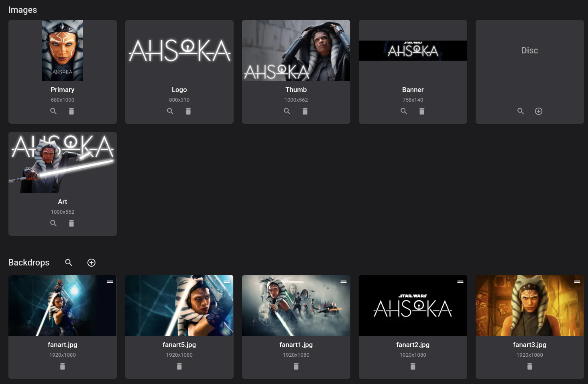The width and height of the screenshot is (588, 384).
Task: Open the fanart5.jpg backdrop thumbnail
Action: click(x=179, y=306)
